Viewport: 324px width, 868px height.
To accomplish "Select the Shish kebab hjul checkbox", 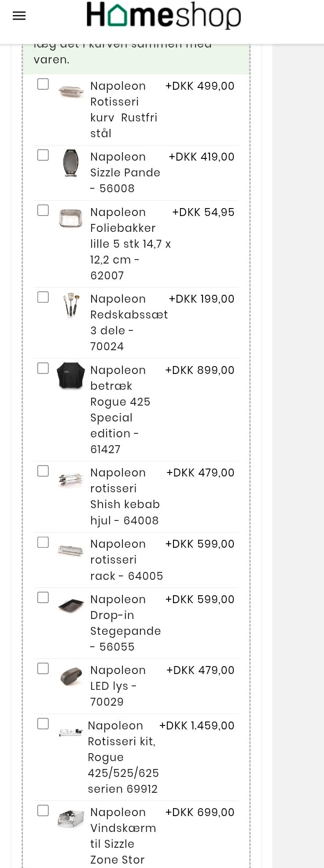I will pos(43,471).
